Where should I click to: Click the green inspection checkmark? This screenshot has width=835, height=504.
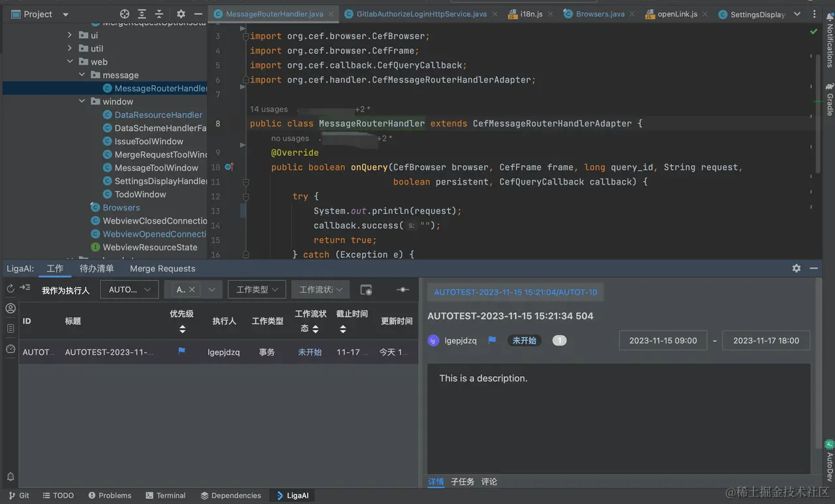tap(813, 31)
